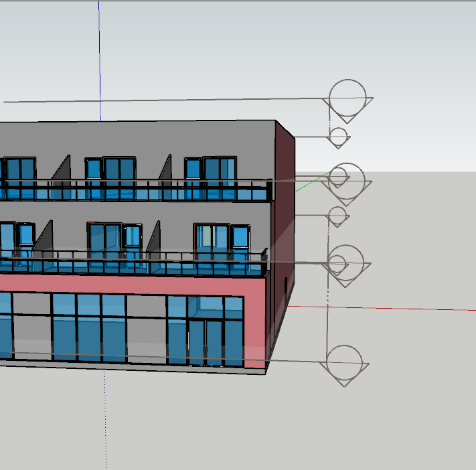The height and width of the screenshot is (470, 476).
Task: Click the blue vertical axis line above the roof
Action: tap(100, 60)
